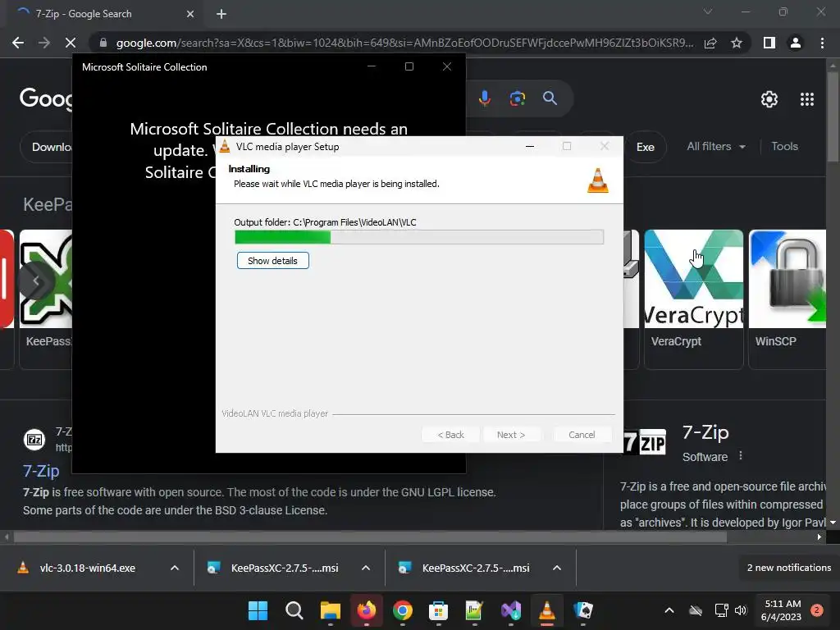Bookmark this page with star icon

pos(737,43)
